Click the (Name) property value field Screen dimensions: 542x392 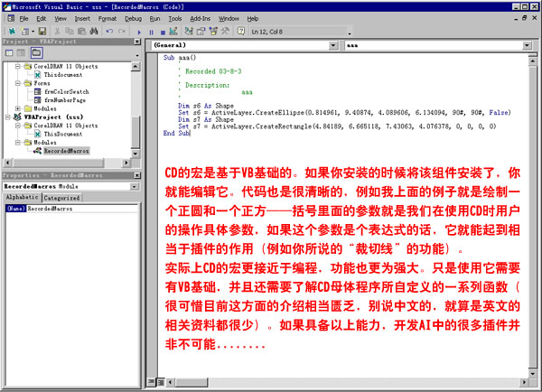(x=82, y=209)
